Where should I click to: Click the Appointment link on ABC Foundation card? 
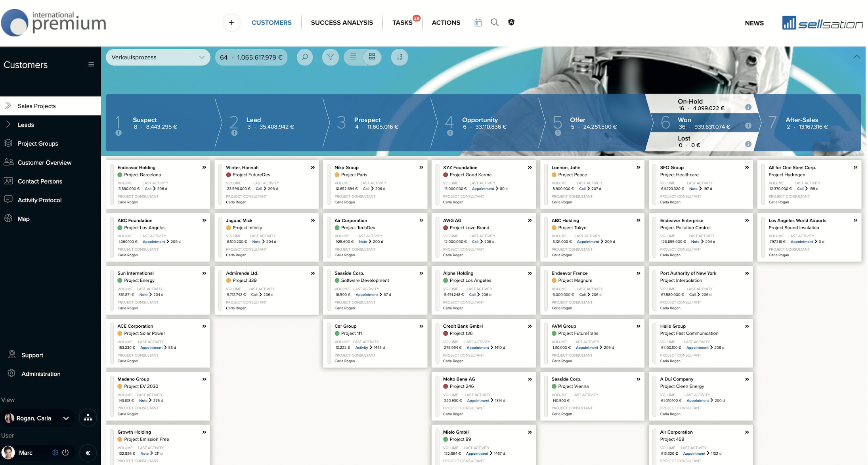[x=154, y=242]
